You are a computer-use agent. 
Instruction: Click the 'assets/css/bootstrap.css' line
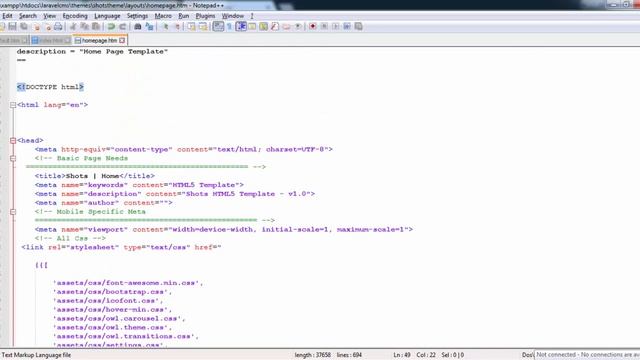click(x=113, y=292)
